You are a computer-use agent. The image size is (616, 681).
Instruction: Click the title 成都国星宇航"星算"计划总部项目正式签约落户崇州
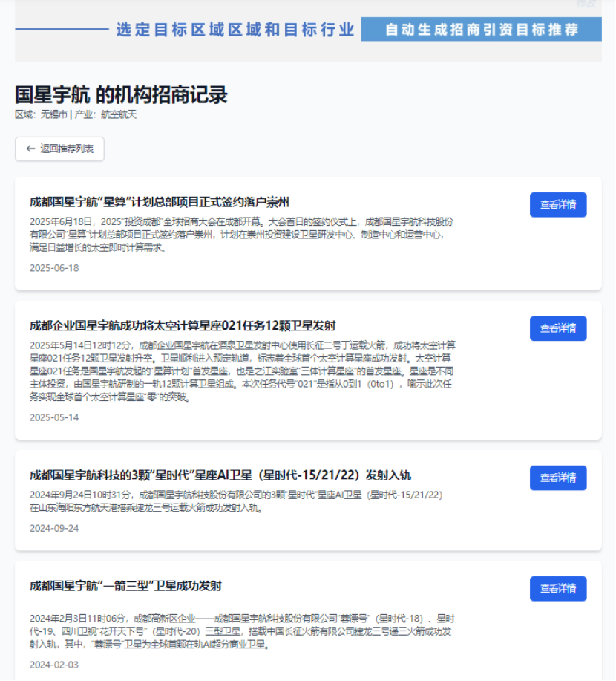coord(159,201)
